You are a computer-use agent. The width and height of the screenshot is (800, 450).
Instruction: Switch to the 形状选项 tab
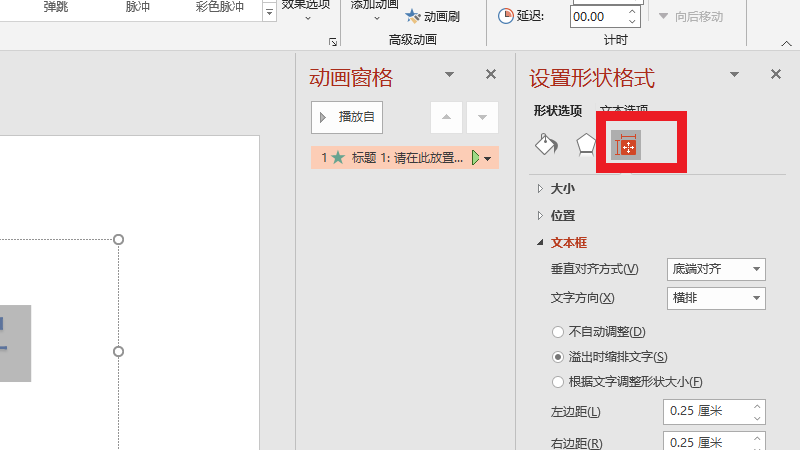pos(557,111)
